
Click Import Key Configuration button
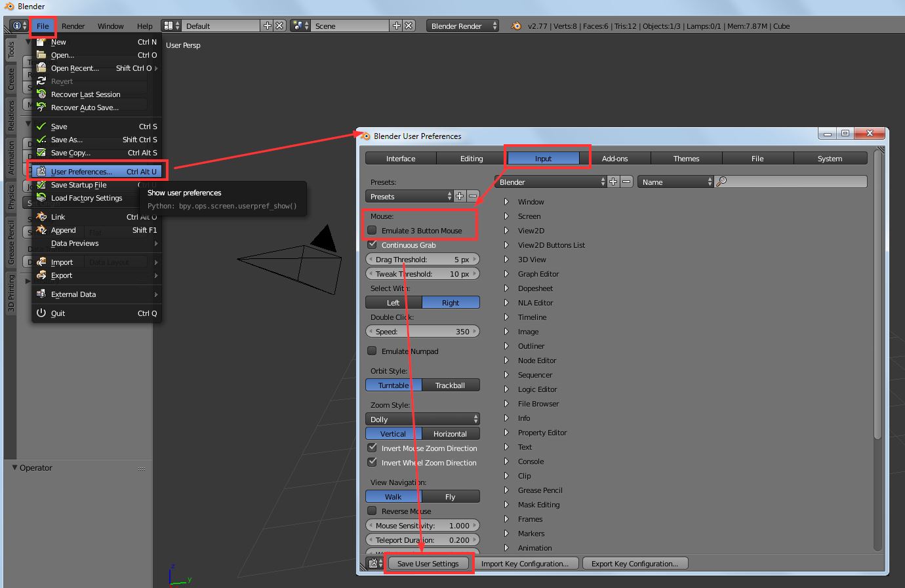point(525,563)
